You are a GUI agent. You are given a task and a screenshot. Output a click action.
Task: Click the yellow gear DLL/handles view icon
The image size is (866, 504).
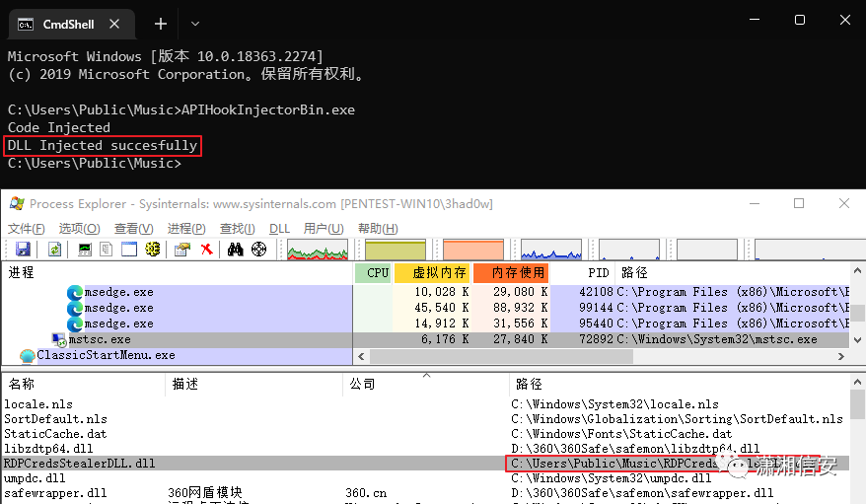(x=153, y=249)
